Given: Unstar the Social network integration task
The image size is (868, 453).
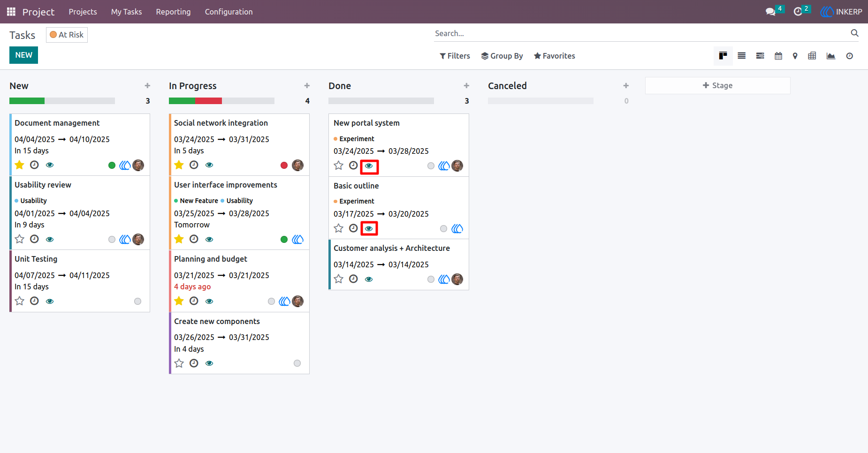Looking at the screenshot, I should [x=179, y=165].
